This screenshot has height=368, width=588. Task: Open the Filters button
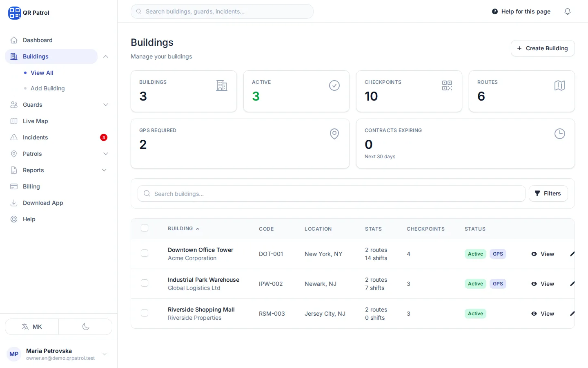tap(548, 193)
